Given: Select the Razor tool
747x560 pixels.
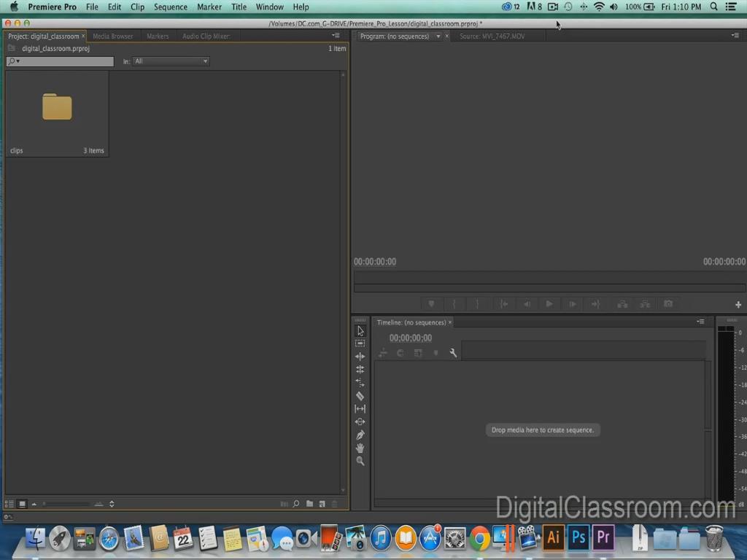Looking at the screenshot, I should pos(360,396).
